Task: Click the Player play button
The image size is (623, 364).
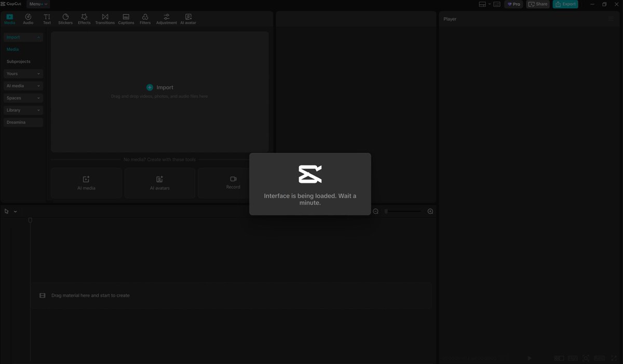Action: [530, 358]
